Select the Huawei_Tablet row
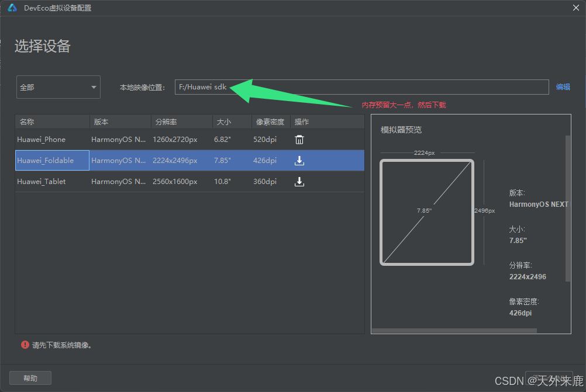 pyautogui.click(x=190, y=182)
